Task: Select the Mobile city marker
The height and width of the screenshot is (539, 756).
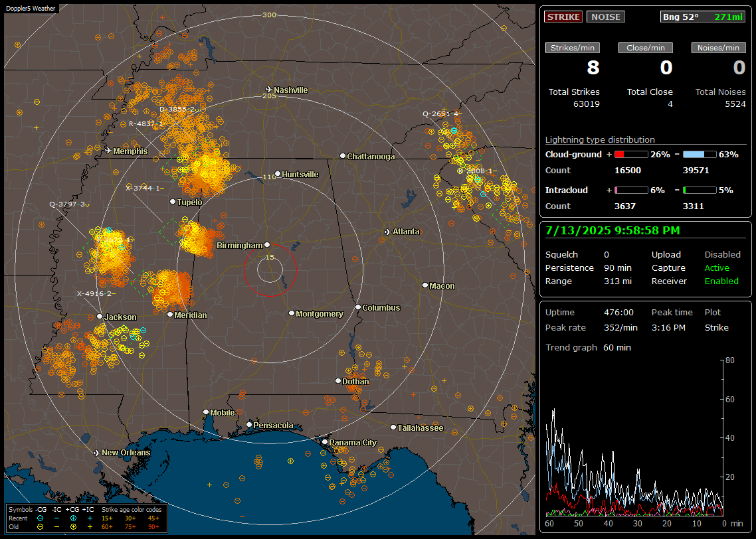Action: click(206, 412)
